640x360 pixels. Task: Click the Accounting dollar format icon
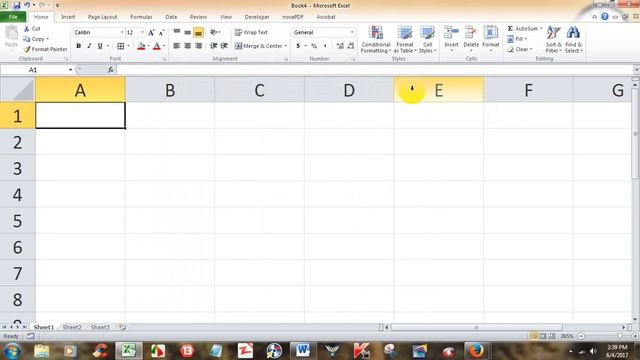298,46
